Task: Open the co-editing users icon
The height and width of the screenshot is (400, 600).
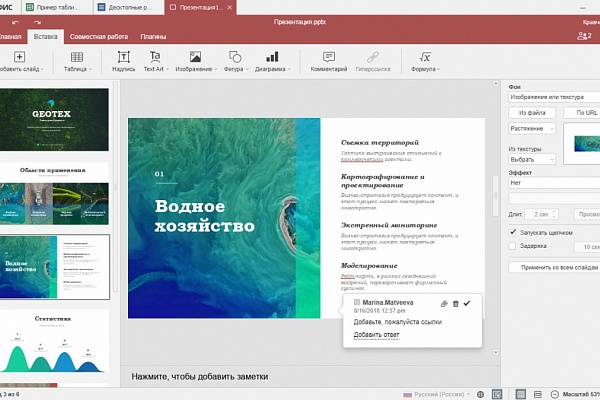Action: click(x=584, y=36)
